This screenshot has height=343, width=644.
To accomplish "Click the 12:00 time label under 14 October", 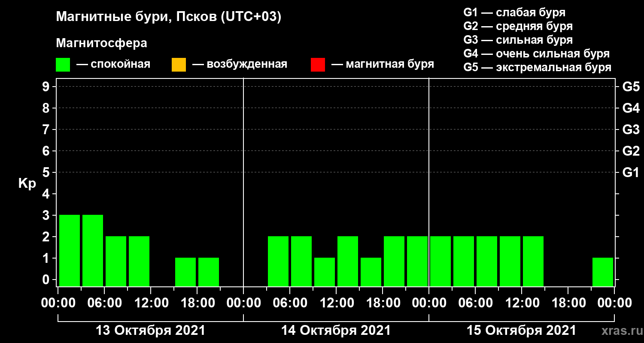I will pyautogui.click(x=336, y=303).
